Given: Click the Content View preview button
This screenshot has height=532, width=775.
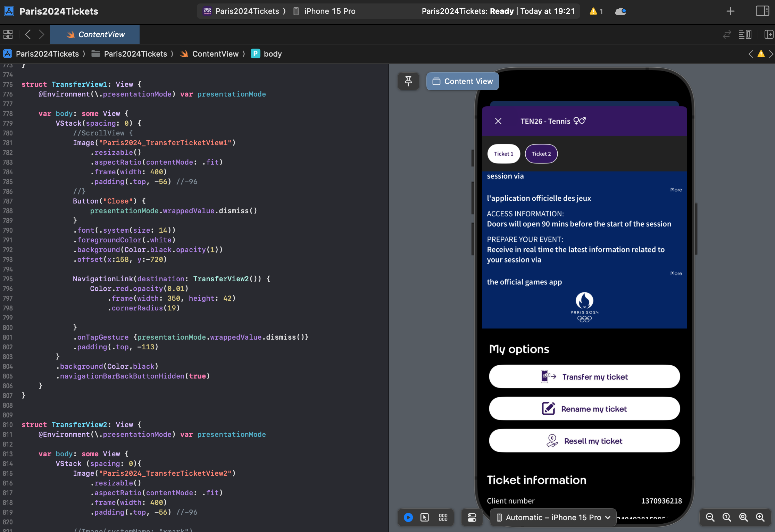Looking at the screenshot, I should tap(462, 81).
